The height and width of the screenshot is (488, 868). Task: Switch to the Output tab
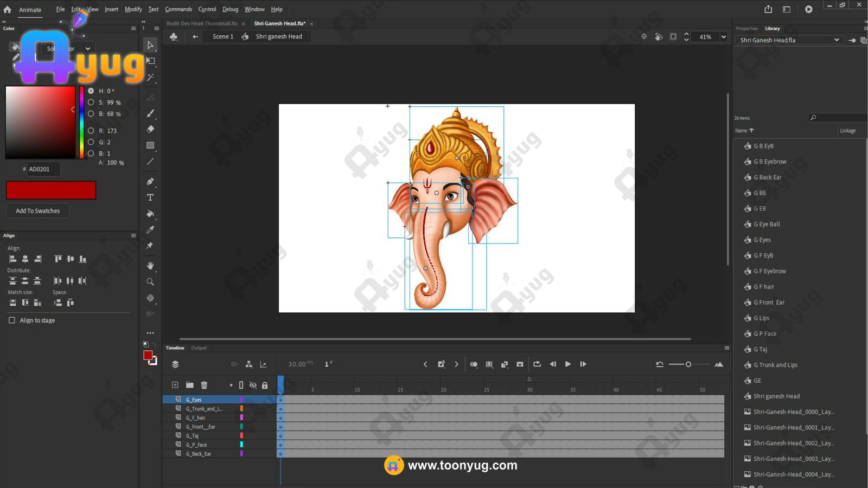[x=199, y=348]
